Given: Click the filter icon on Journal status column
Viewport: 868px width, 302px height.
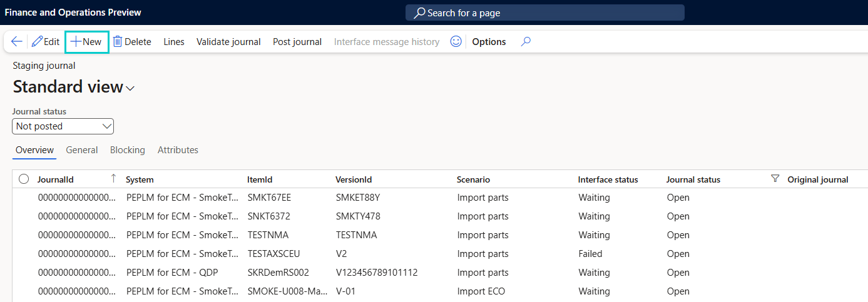Looking at the screenshot, I should (x=775, y=179).
